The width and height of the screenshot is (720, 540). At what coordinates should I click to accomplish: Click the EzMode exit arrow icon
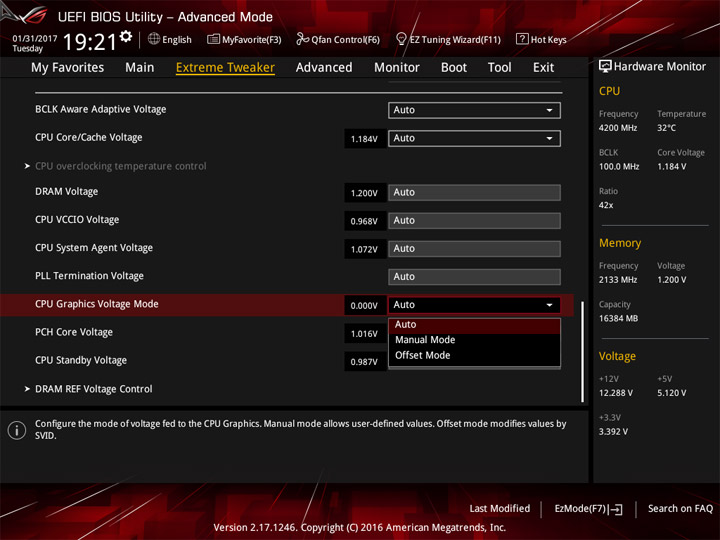coord(616,509)
